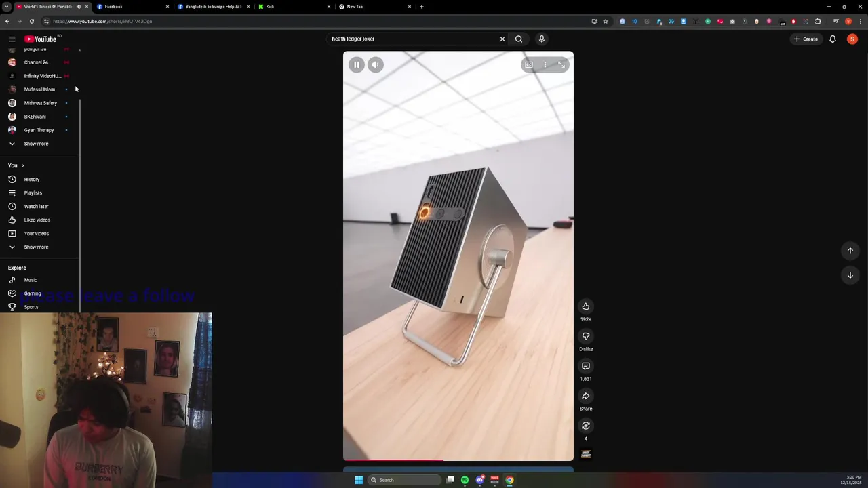Open the taskbar clock and date

(x=851, y=480)
